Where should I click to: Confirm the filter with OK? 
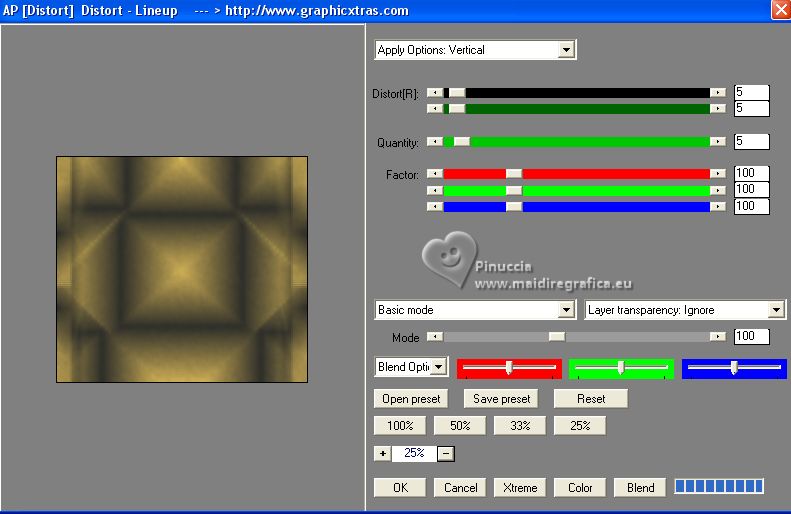(400, 487)
